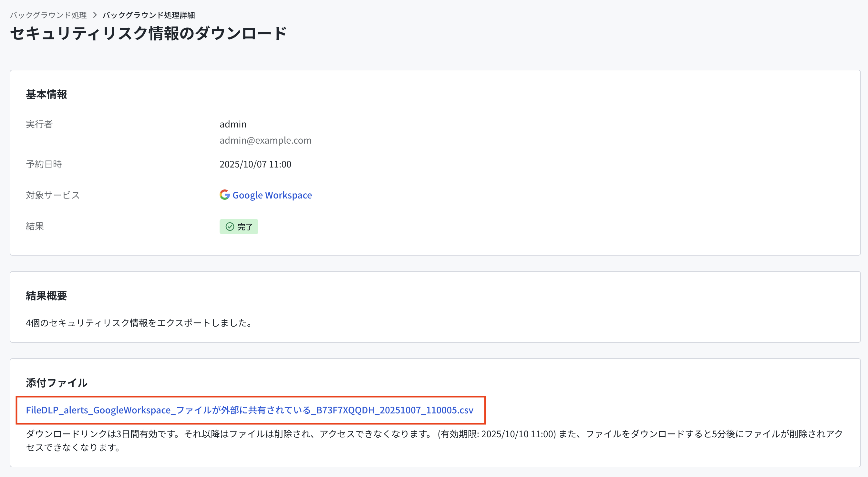Click the 添付ファイル section heading

click(x=57, y=383)
